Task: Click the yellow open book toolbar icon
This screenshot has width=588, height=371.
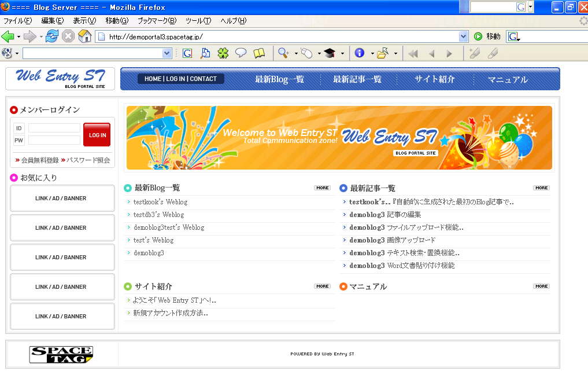Action: pos(259,53)
